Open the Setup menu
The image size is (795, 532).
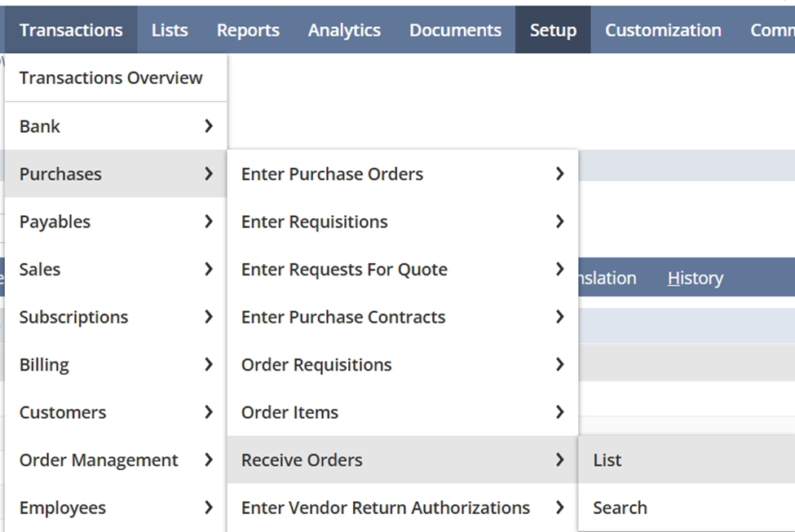click(553, 30)
